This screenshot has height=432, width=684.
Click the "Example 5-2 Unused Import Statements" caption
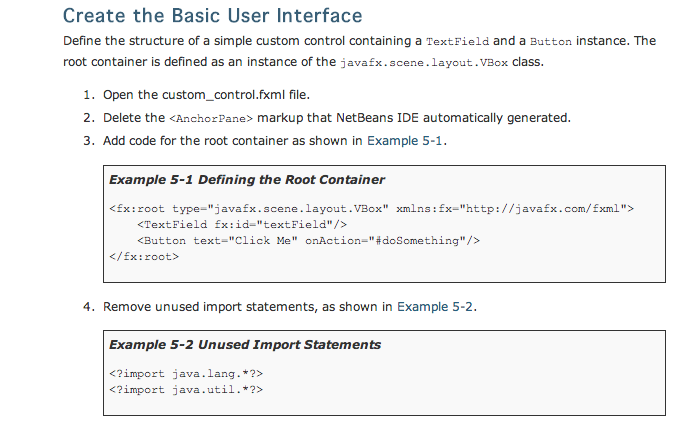click(x=244, y=345)
